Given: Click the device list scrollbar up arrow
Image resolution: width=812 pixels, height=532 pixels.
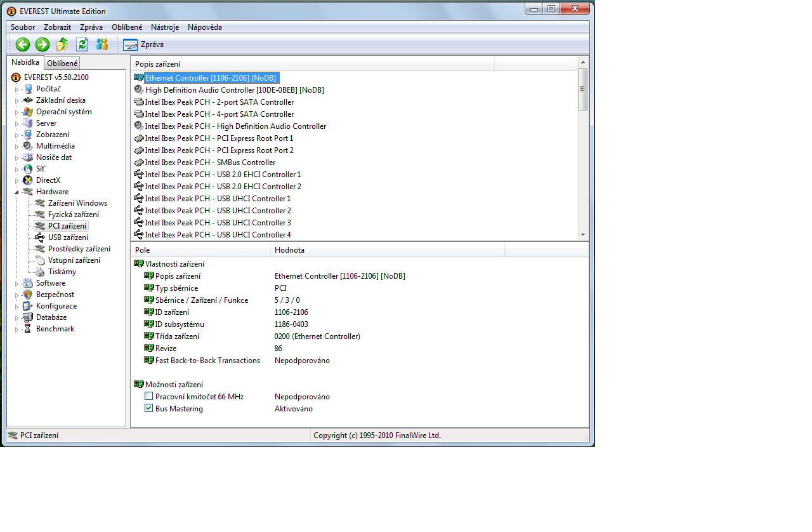Looking at the screenshot, I should [584, 62].
